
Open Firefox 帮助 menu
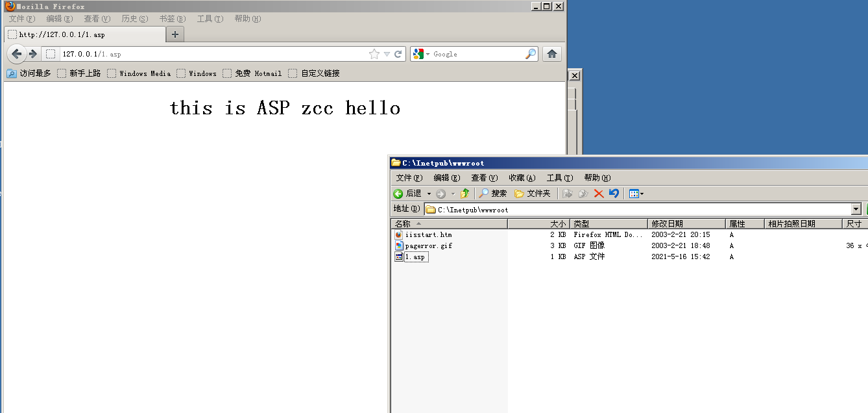pos(247,19)
